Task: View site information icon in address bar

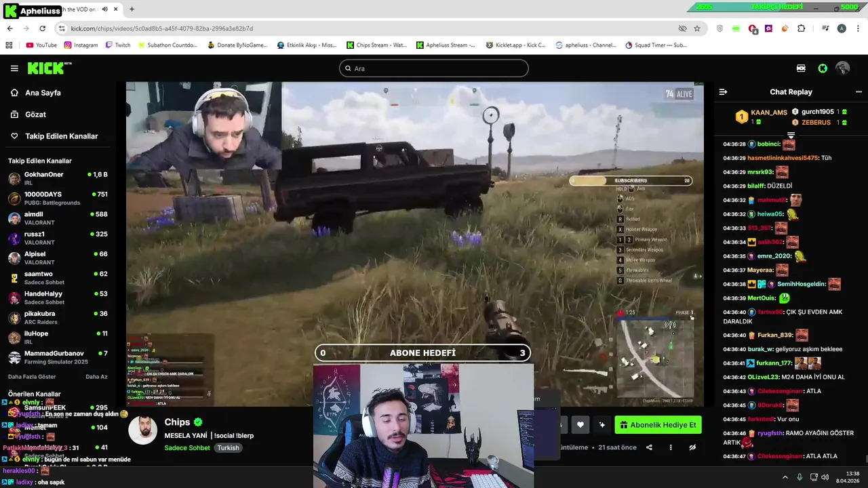Action: [62, 28]
